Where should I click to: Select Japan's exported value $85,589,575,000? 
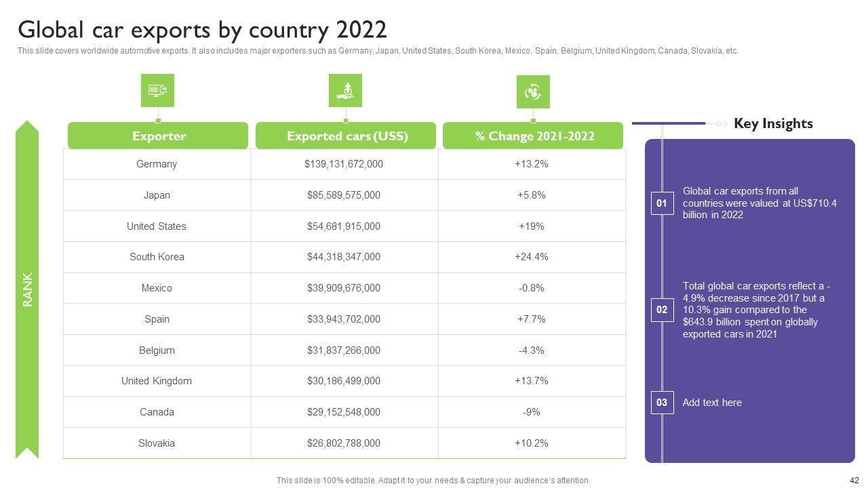(x=344, y=195)
